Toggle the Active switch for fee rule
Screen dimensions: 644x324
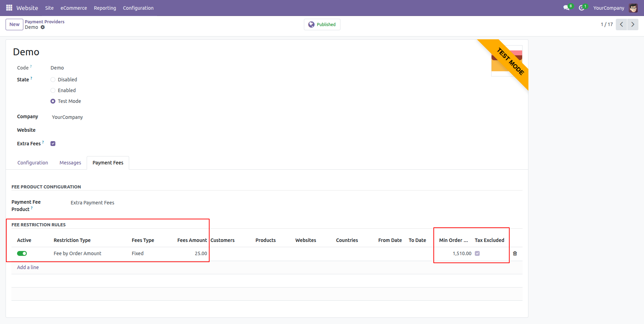[22, 253]
